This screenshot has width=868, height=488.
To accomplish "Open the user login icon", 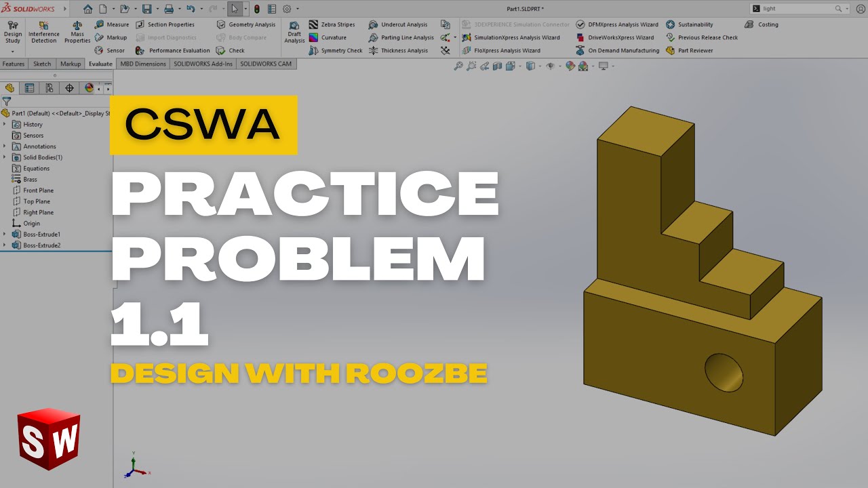I will [x=861, y=9].
